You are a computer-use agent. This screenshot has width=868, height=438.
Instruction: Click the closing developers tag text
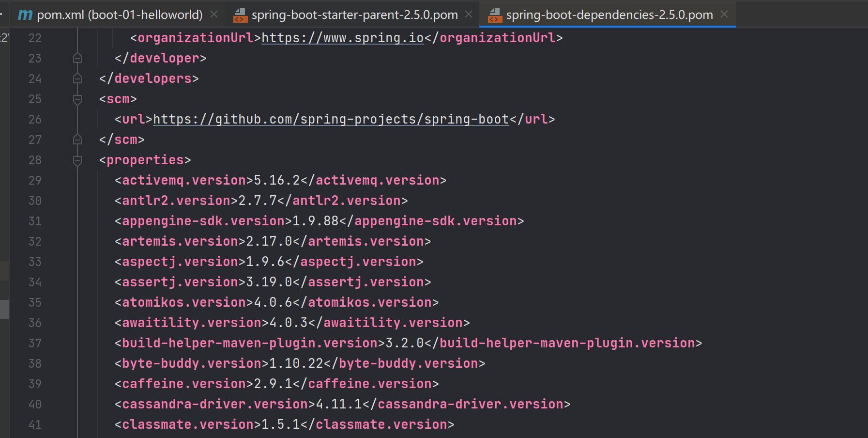(149, 78)
